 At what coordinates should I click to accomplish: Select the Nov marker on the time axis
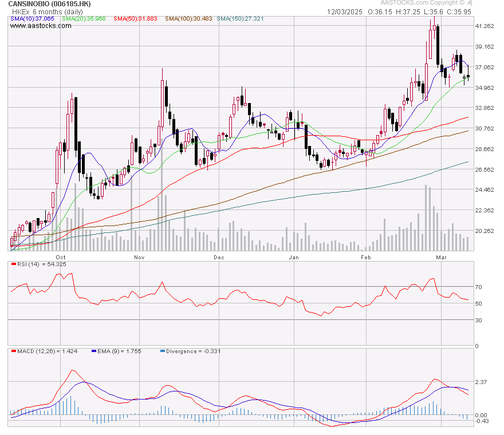(139, 258)
